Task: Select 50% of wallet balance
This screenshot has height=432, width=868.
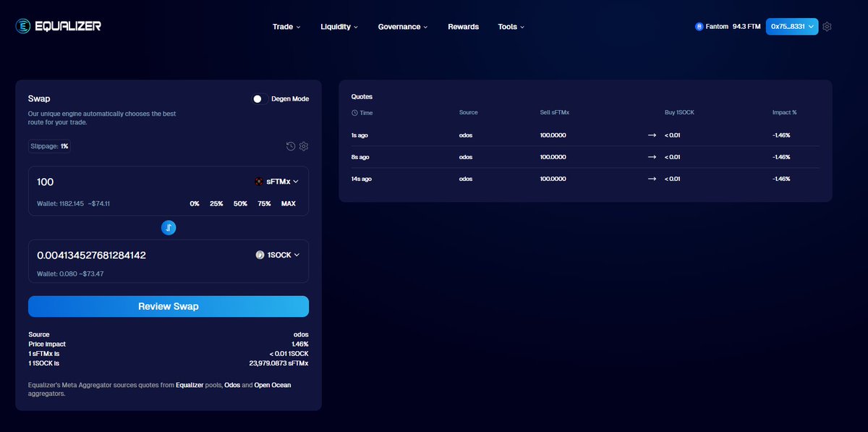Action: pyautogui.click(x=240, y=204)
